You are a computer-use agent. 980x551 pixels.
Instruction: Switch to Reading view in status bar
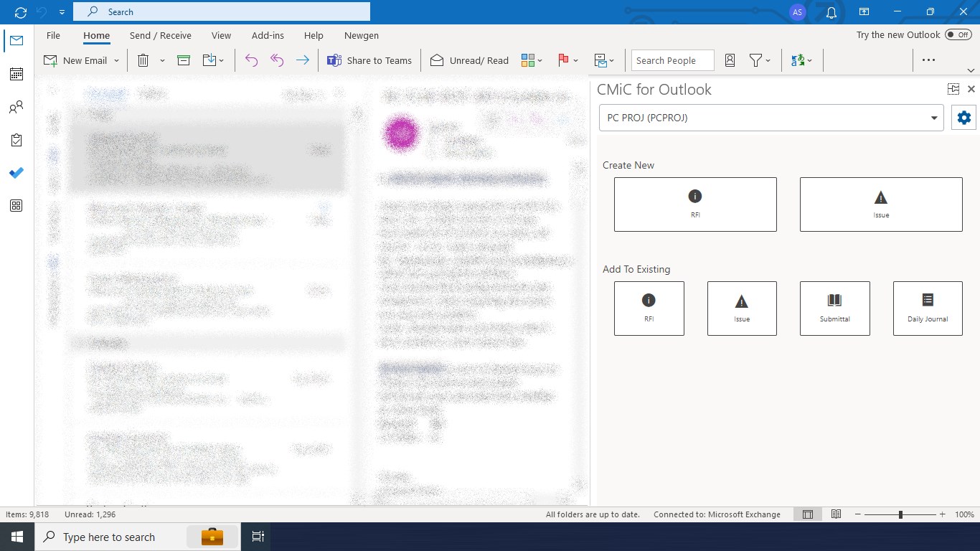pos(836,514)
